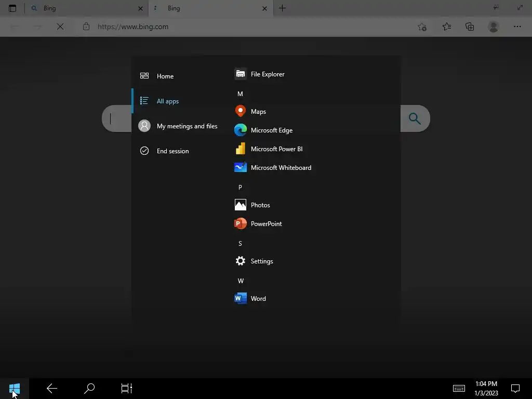Click the letter W group header

241,281
